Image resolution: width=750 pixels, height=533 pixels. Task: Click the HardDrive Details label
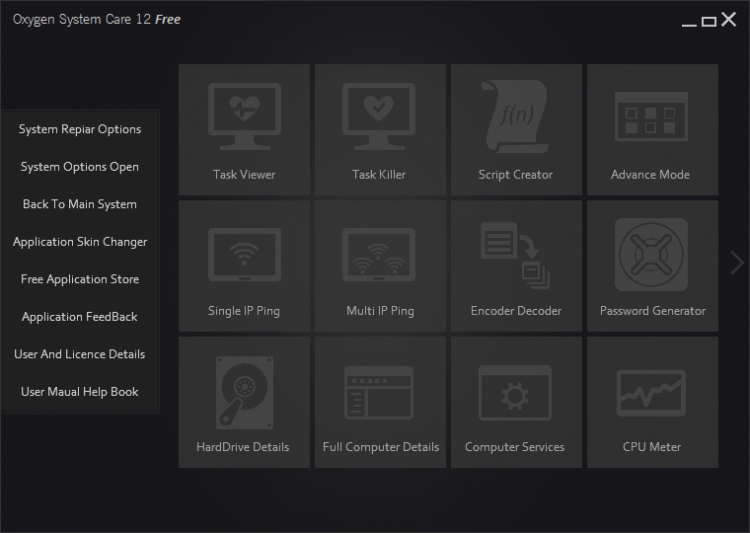click(243, 447)
